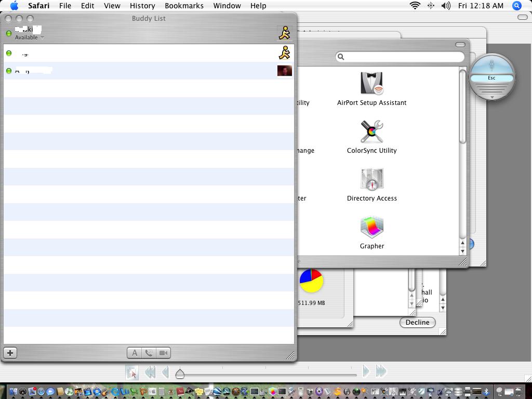Open the View menu
This screenshot has width=532, height=399.
pos(112,6)
